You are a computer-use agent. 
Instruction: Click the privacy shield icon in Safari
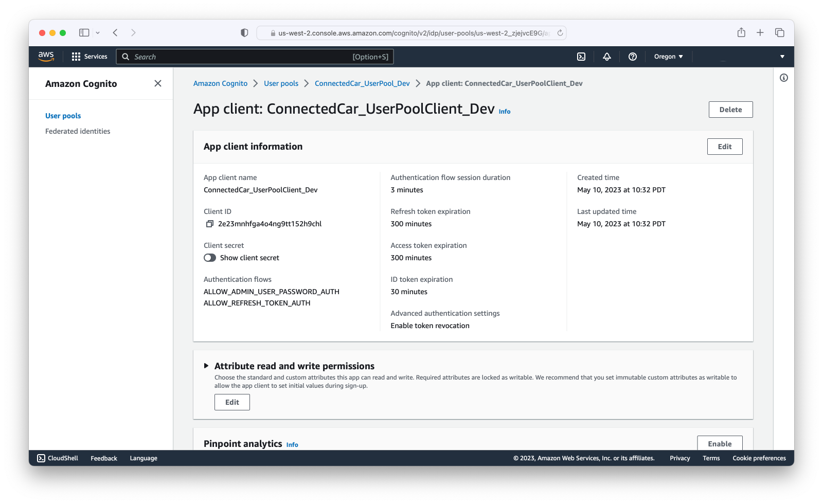point(244,33)
